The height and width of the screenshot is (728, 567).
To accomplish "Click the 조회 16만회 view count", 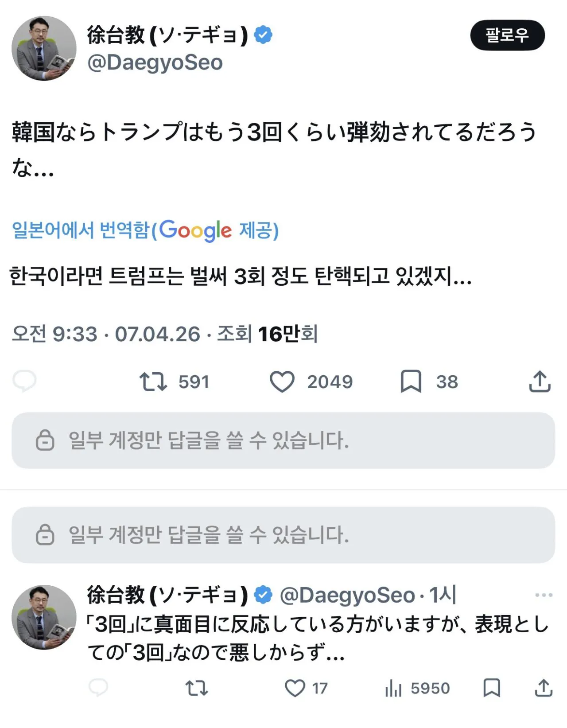I will point(267,334).
